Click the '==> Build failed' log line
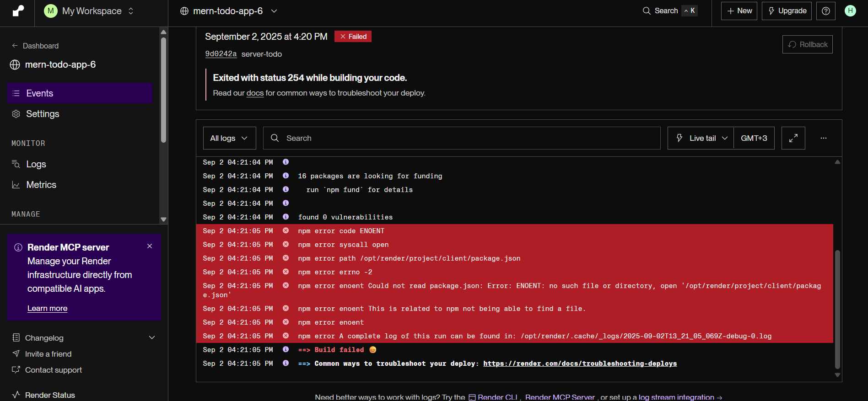Screen dimensions: 868x401 pos(337,350)
